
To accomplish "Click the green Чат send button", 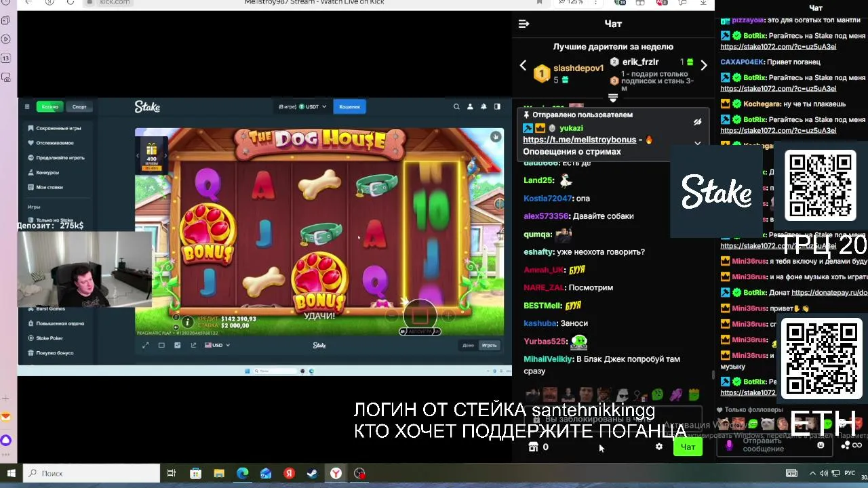I will (688, 447).
